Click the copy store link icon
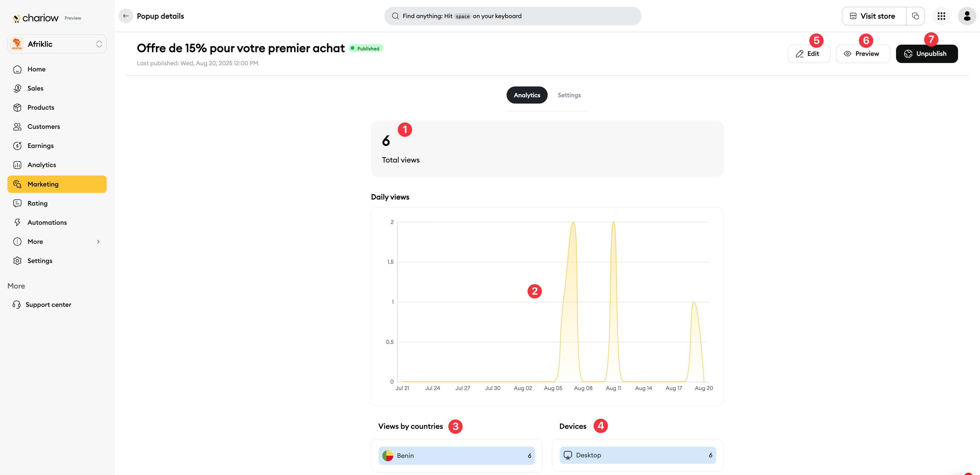 click(915, 16)
